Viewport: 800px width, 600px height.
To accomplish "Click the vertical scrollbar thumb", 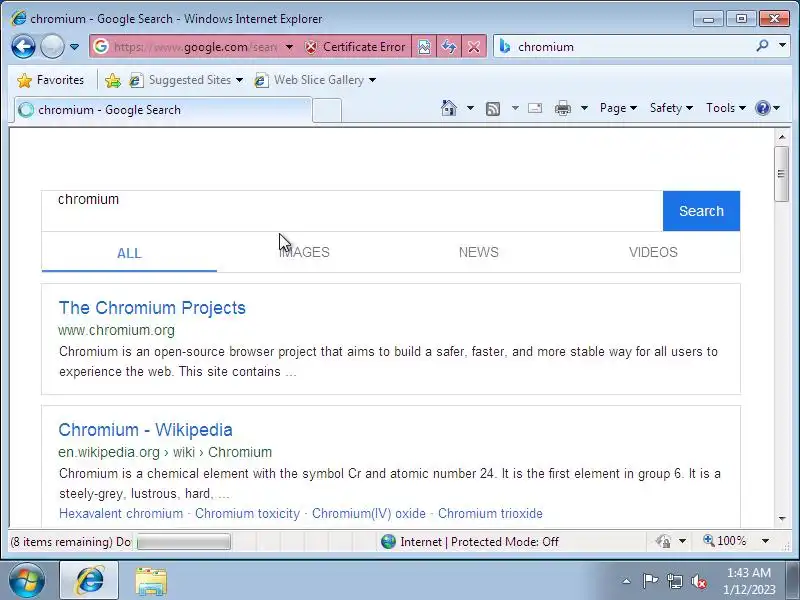I will tap(782, 174).
